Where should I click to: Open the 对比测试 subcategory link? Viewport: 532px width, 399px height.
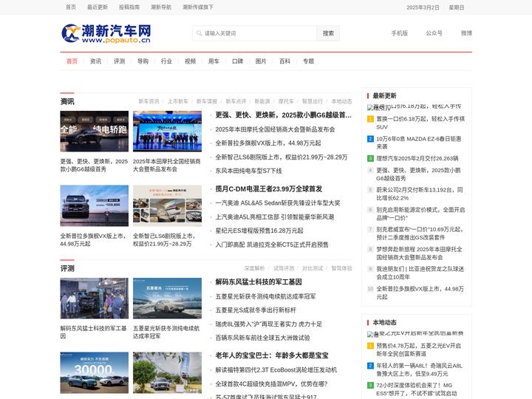(x=312, y=268)
